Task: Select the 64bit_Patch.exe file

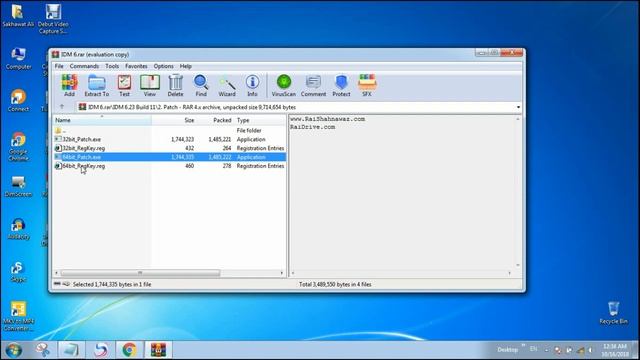Action: click(169, 157)
